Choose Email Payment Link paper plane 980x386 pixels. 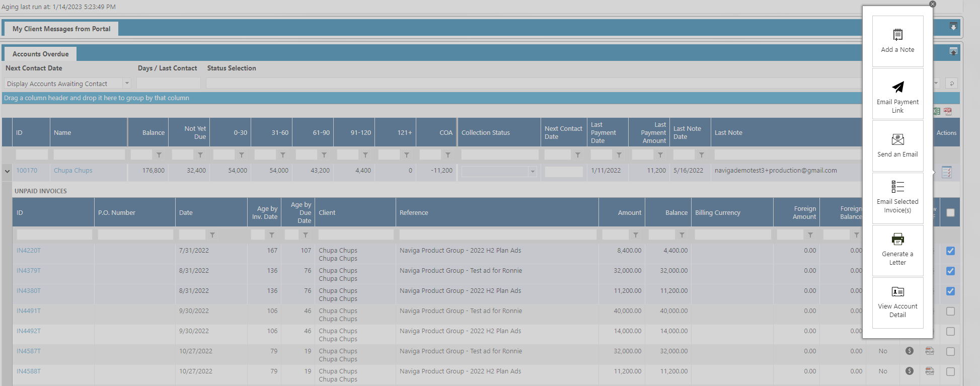pyautogui.click(x=897, y=87)
